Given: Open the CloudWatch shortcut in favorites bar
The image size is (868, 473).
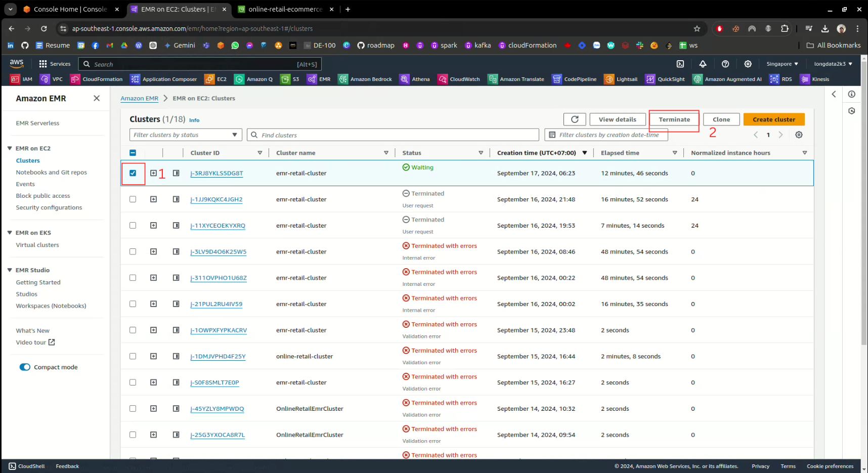Looking at the screenshot, I should coord(459,79).
